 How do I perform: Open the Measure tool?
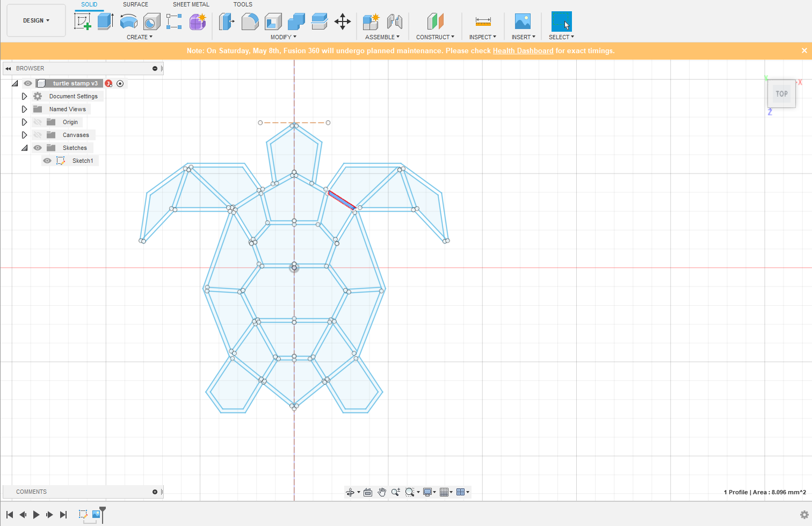pos(483,21)
